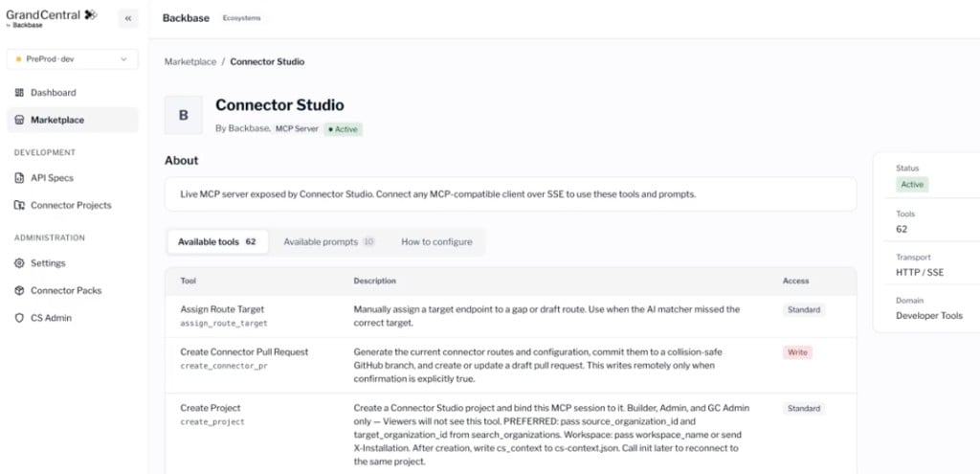Select the Assign Route Target row

tap(511, 316)
